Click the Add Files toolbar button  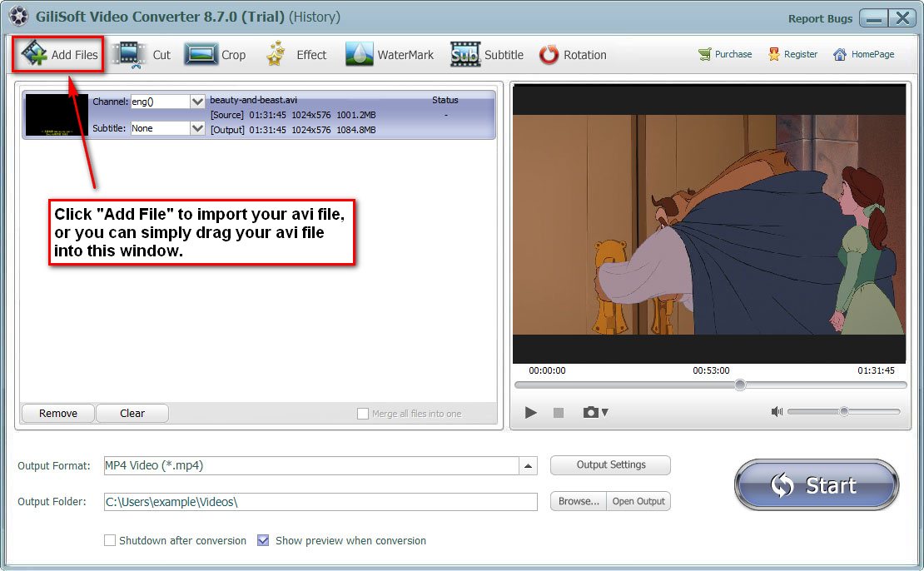click(x=59, y=55)
